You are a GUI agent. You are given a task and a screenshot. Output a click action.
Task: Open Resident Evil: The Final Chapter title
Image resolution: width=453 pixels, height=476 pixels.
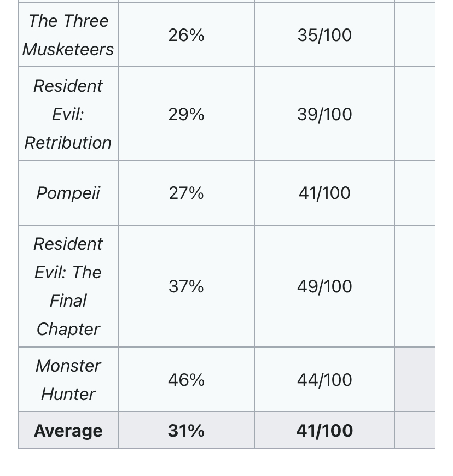68,286
